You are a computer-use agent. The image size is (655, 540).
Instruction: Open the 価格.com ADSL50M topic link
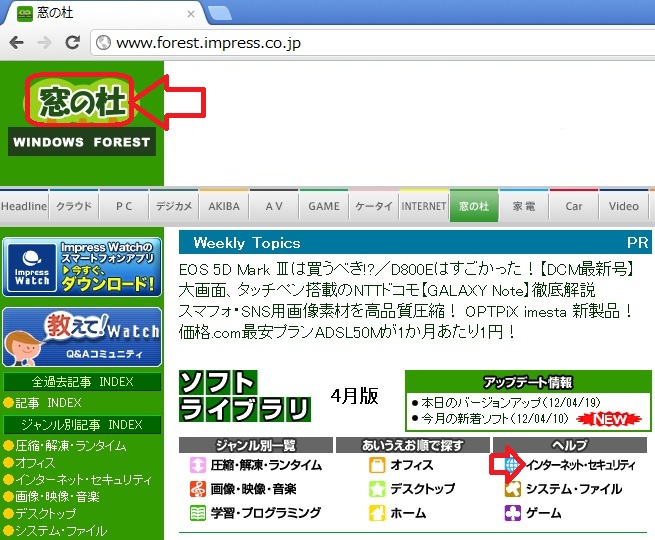click(x=348, y=332)
